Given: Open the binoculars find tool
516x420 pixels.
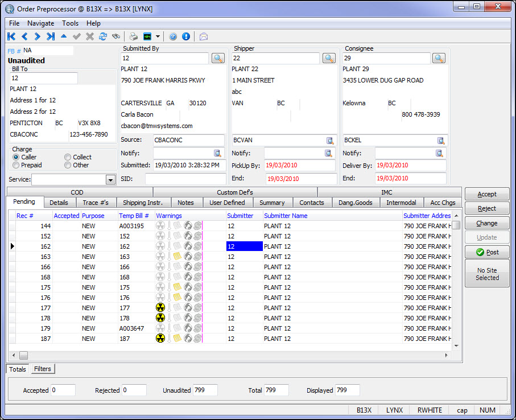Looking at the screenshot, I should point(116,36).
